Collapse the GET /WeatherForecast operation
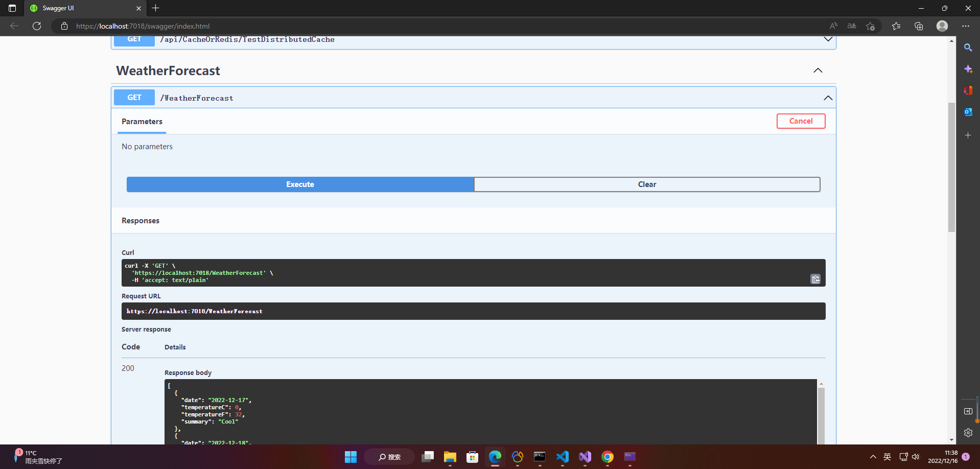Screen dimensions: 980x469 (828, 98)
